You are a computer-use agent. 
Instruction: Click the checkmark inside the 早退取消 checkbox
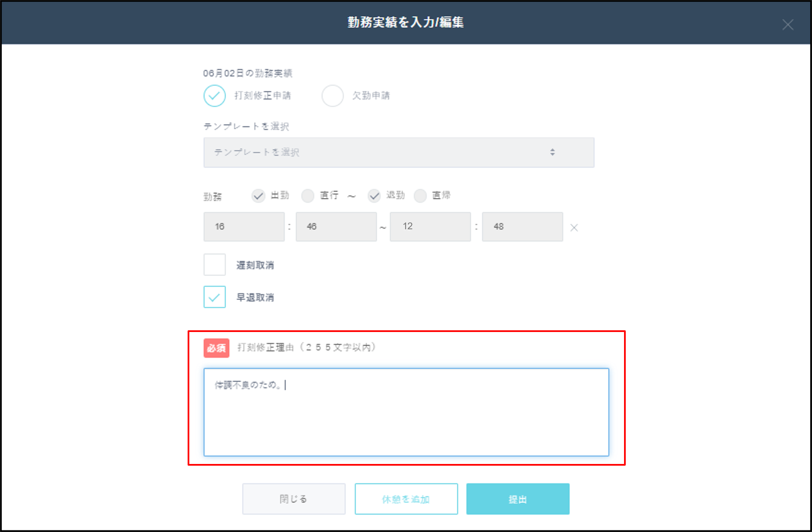[x=214, y=297]
